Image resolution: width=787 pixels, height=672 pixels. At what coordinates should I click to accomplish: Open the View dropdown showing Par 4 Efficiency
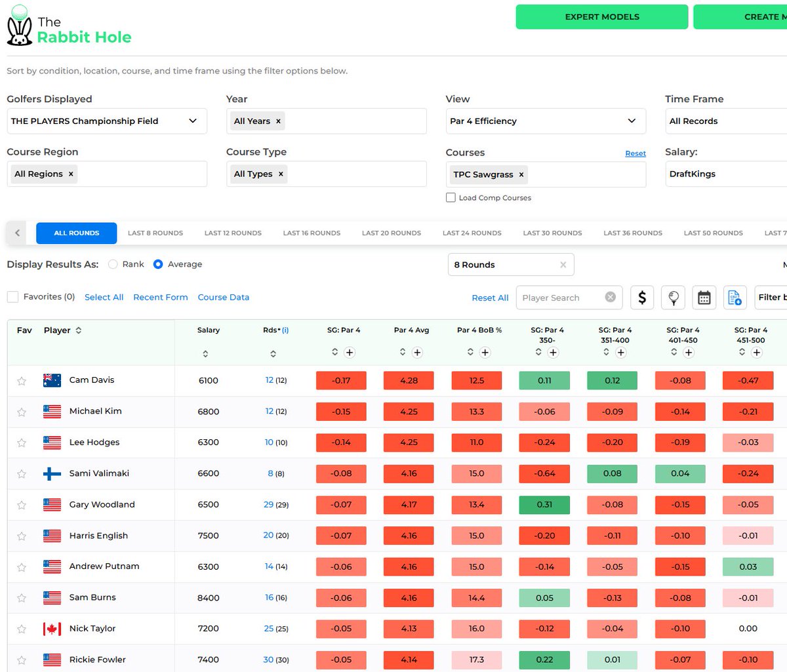click(546, 121)
